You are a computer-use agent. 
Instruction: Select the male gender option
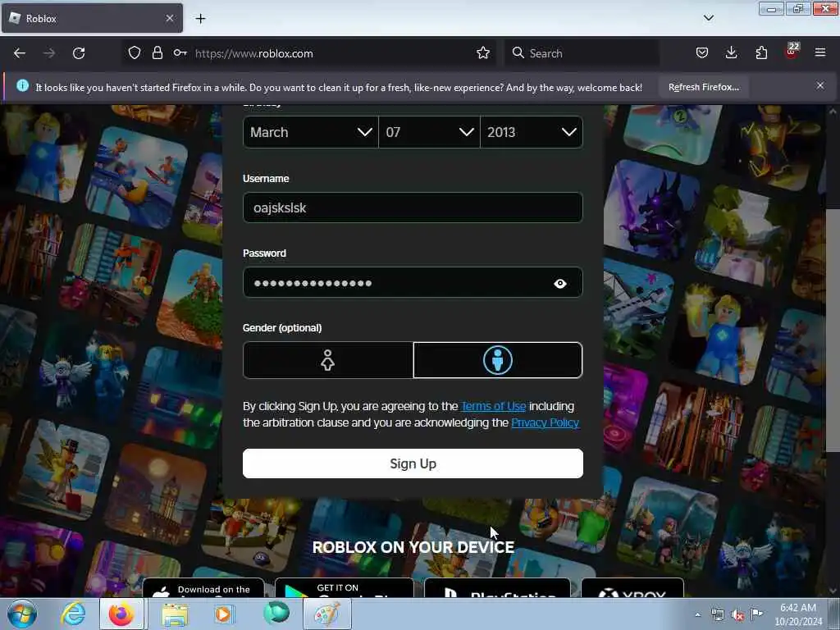[498, 360]
